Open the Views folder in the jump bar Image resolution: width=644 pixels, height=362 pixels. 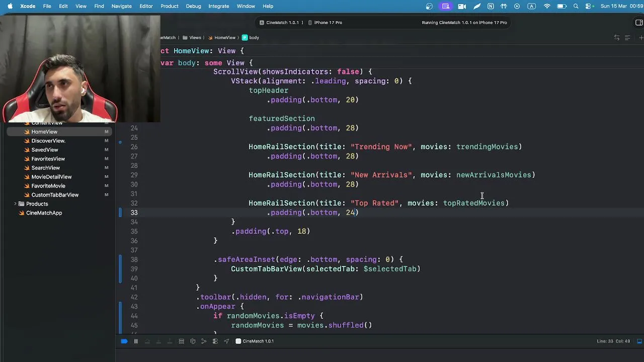[192, 38]
